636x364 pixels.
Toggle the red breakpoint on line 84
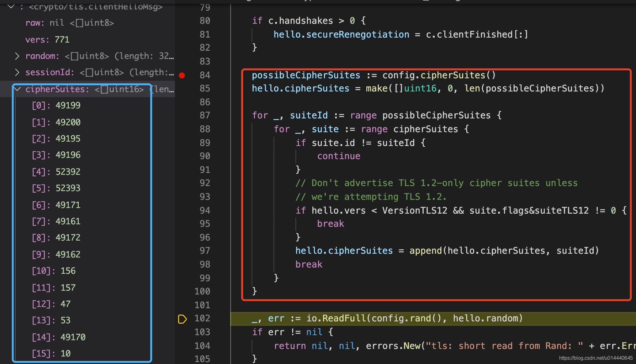[x=182, y=75]
